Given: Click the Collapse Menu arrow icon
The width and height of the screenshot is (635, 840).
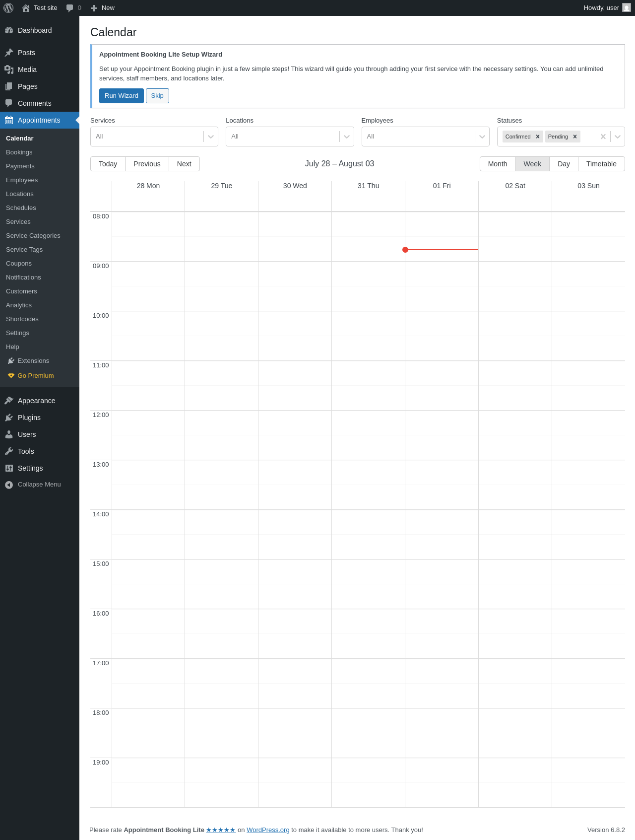Looking at the screenshot, I should [x=9, y=485].
